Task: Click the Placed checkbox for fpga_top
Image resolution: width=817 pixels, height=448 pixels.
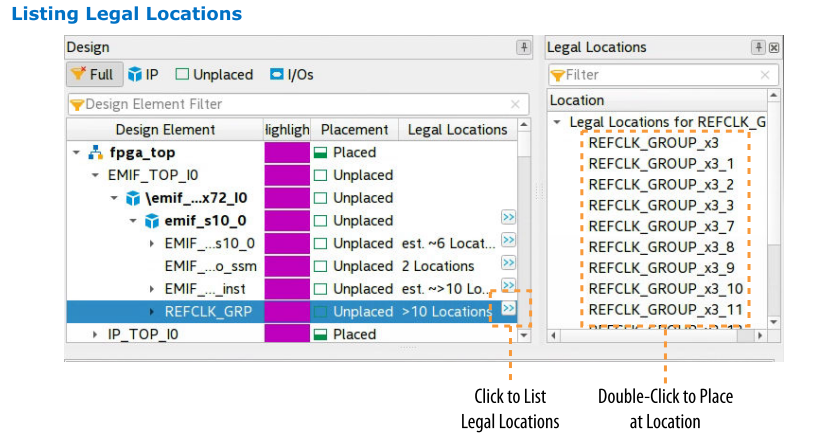Action: (321, 152)
